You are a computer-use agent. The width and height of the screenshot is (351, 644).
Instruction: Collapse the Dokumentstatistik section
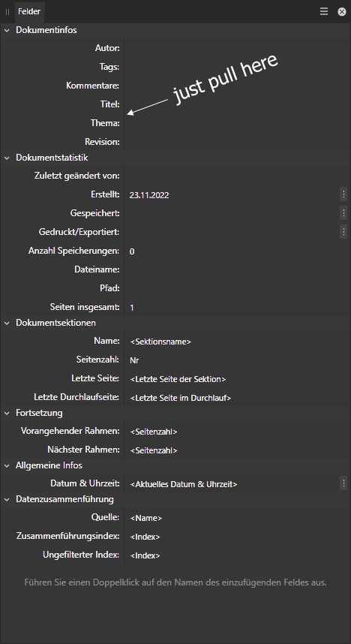tap(7, 158)
